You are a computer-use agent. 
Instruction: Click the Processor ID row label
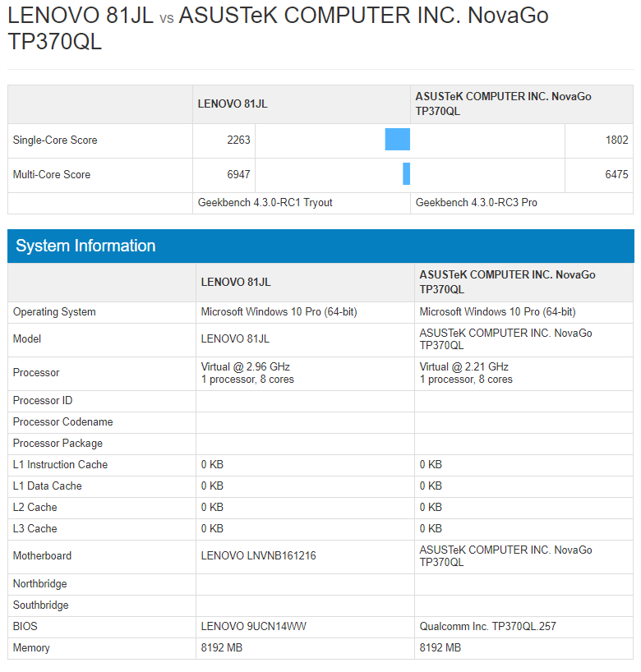(x=43, y=400)
